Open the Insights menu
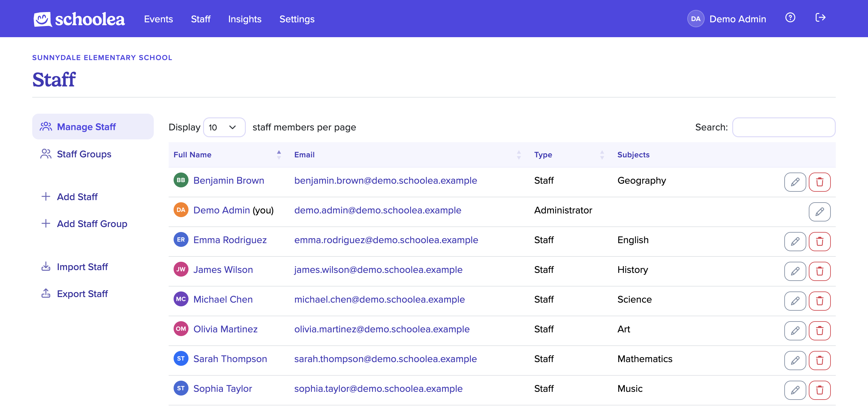 point(245,19)
